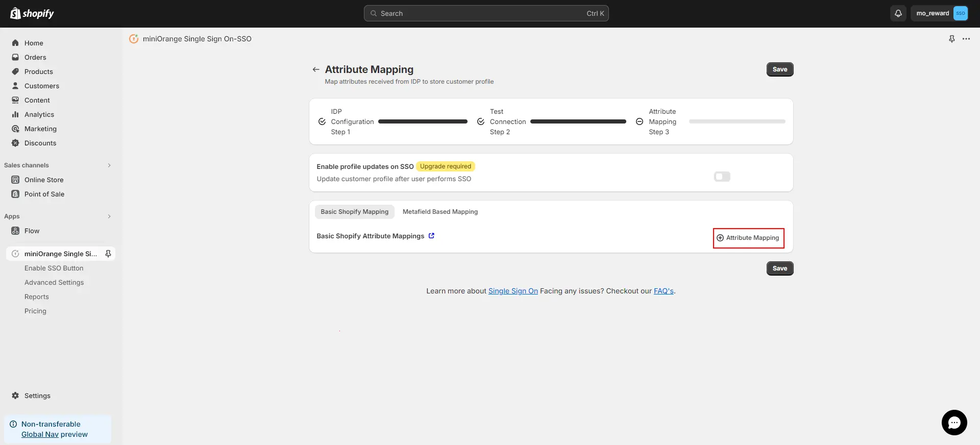Expand the Sales channels section
980x445 pixels.
109,165
